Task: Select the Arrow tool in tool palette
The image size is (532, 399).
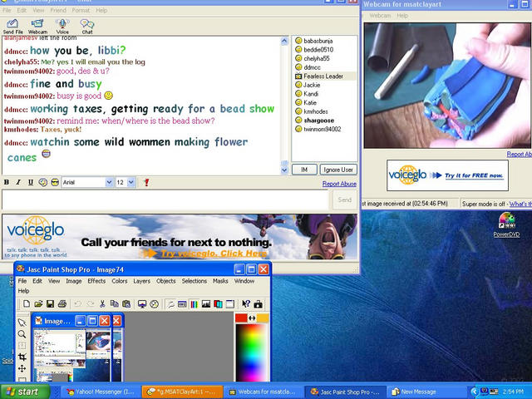Action: (x=22, y=323)
